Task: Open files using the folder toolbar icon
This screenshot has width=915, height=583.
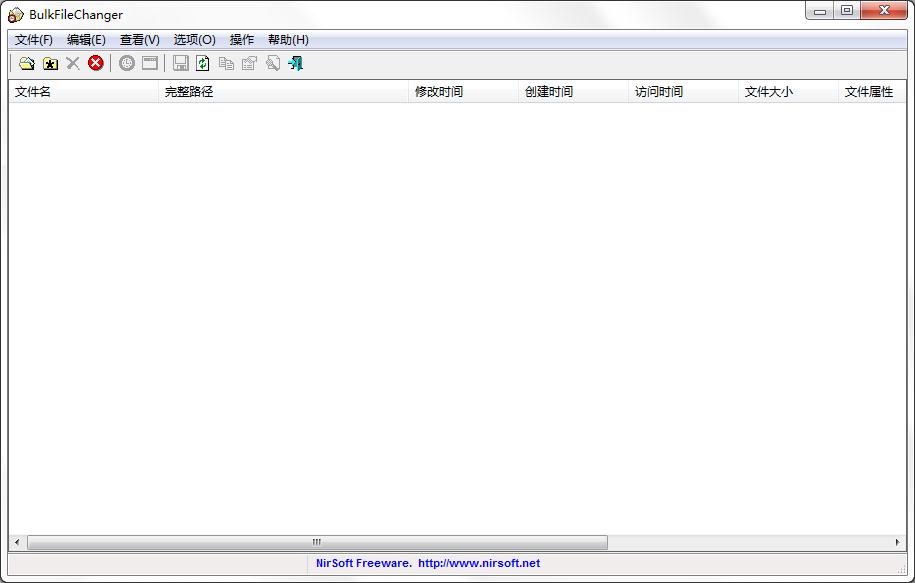Action: coord(27,63)
